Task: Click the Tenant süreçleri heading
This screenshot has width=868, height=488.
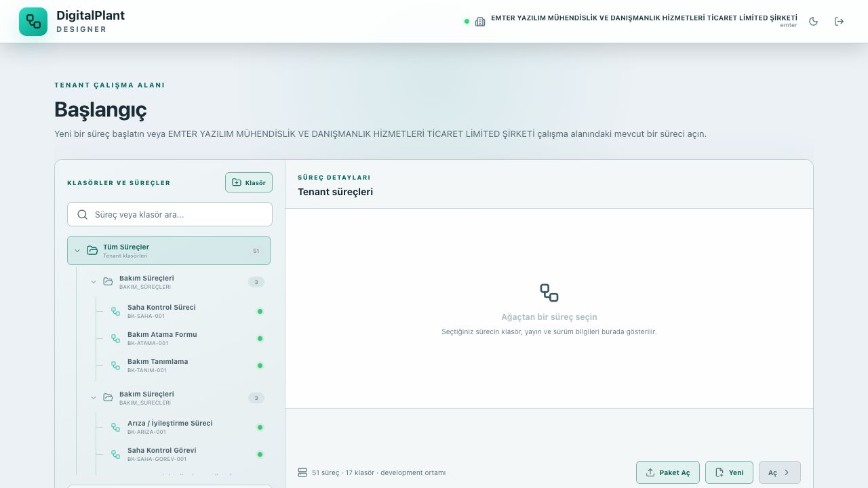Action: click(x=335, y=192)
